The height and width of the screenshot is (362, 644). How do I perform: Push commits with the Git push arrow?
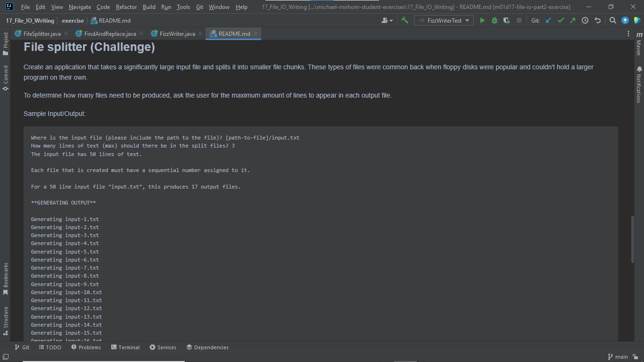[573, 21]
